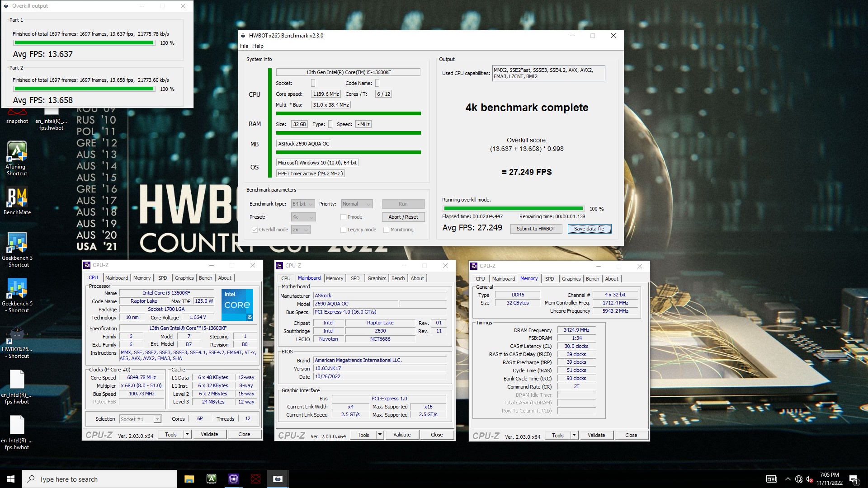Show hidden system tray icons
Image resolution: width=868 pixels, height=488 pixels.
[788, 479]
